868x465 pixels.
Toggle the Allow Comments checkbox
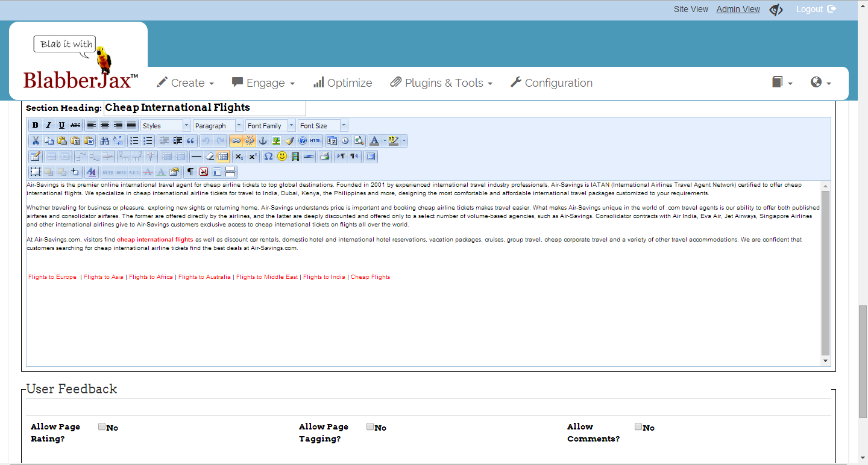(638, 426)
